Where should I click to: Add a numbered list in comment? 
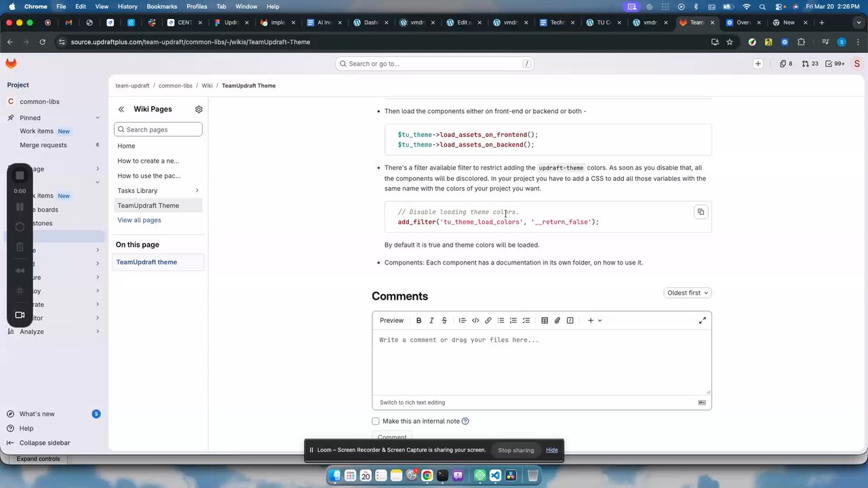tap(513, 321)
